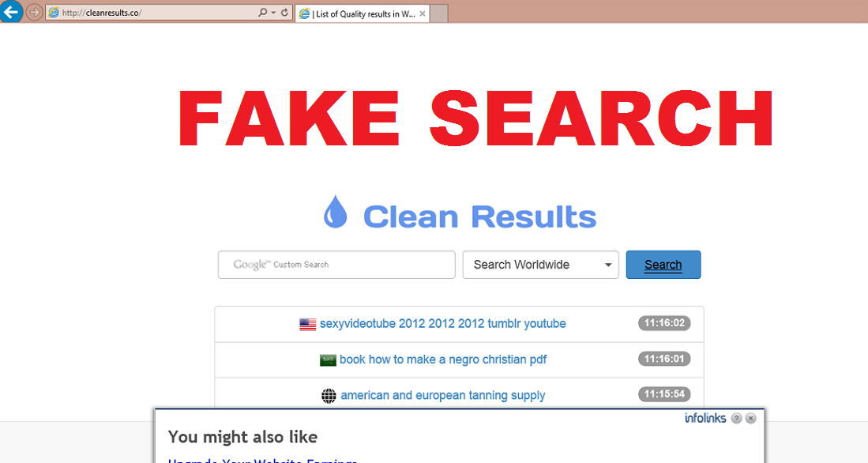Click the browser forward arrow button

(34, 12)
